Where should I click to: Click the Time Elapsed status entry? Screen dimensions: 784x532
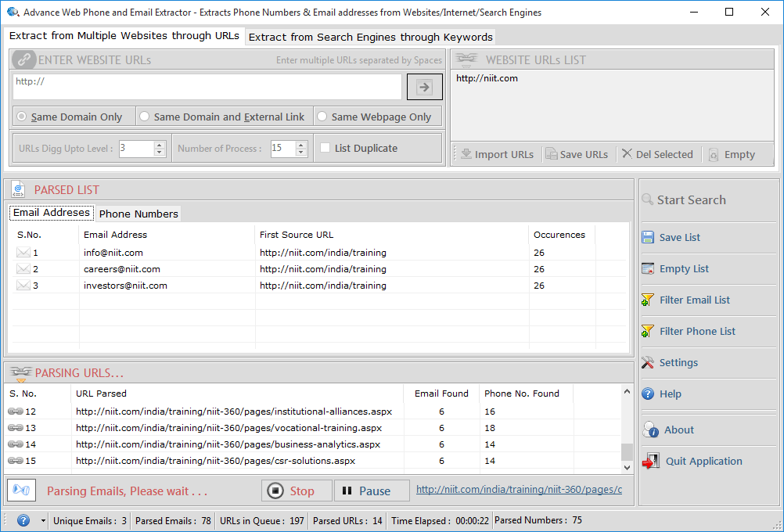point(440,520)
